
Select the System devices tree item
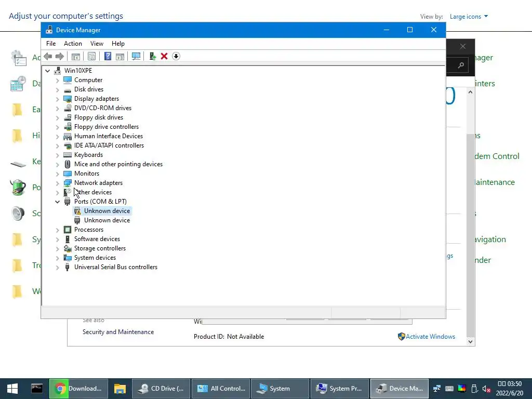coord(95,258)
